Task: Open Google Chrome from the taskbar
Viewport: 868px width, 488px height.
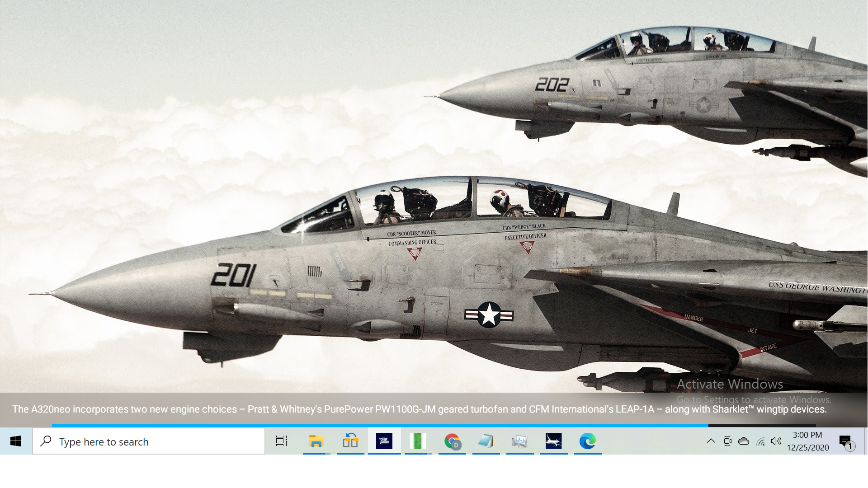Action: 452,441
